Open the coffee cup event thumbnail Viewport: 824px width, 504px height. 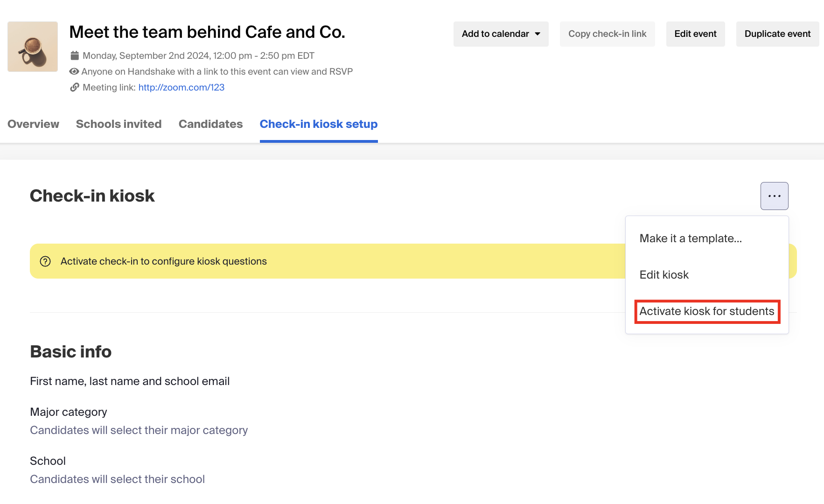(x=33, y=47)
